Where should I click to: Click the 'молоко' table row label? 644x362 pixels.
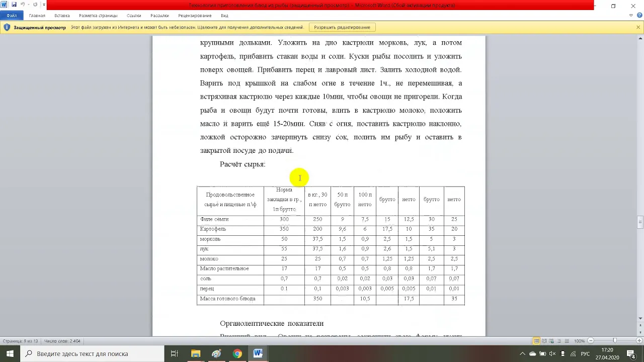click(x=209, y=259)
